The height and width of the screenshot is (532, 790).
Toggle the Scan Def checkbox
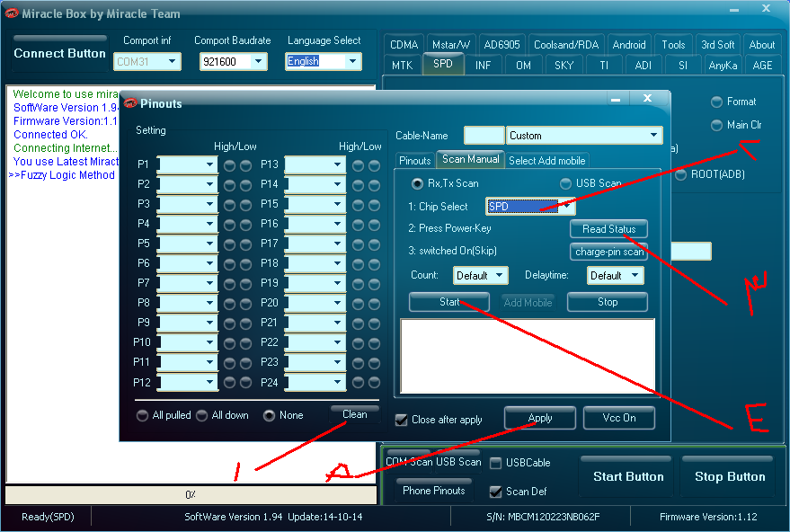click(x=496, y=492)
